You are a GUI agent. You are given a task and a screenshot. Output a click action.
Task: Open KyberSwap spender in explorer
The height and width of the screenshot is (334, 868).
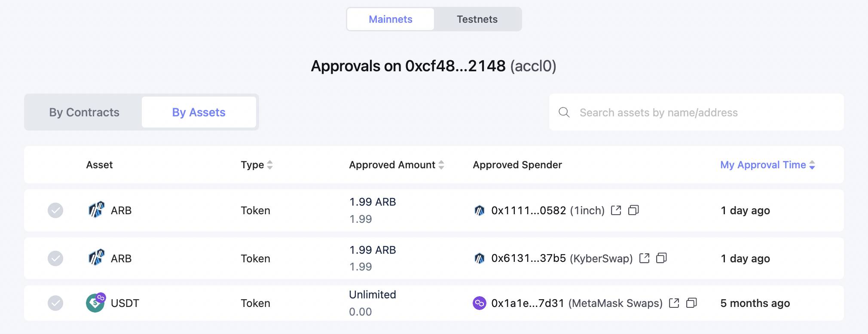click(x=644, y=258)
